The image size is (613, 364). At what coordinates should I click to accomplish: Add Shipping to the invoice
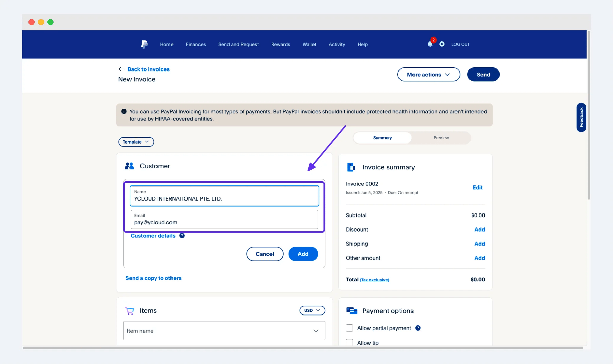[480, 244]
